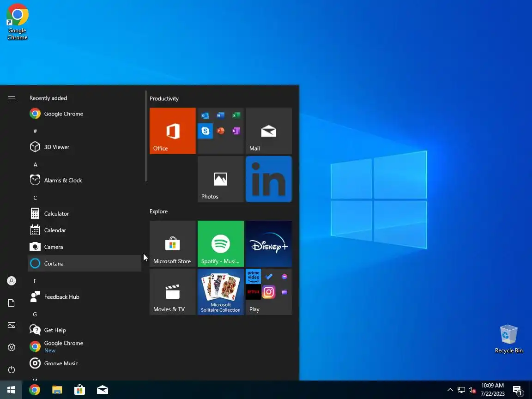This screenshot has width=532, height=399.
Task: Open the Office tile
Action: [172, 131]
